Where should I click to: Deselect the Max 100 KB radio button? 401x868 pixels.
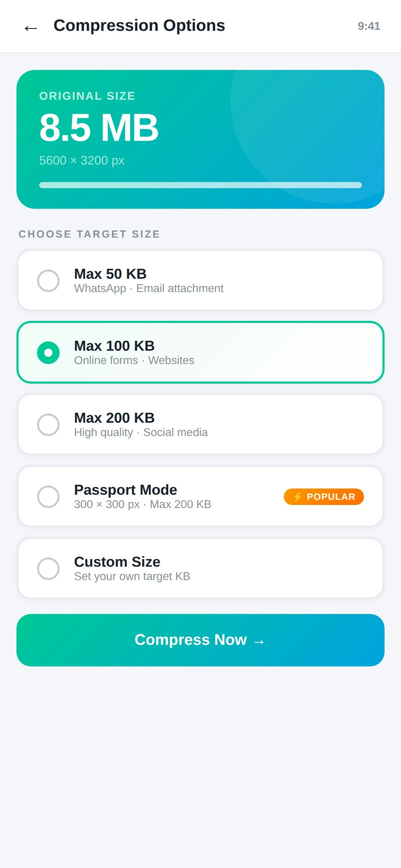coord(49,352)
